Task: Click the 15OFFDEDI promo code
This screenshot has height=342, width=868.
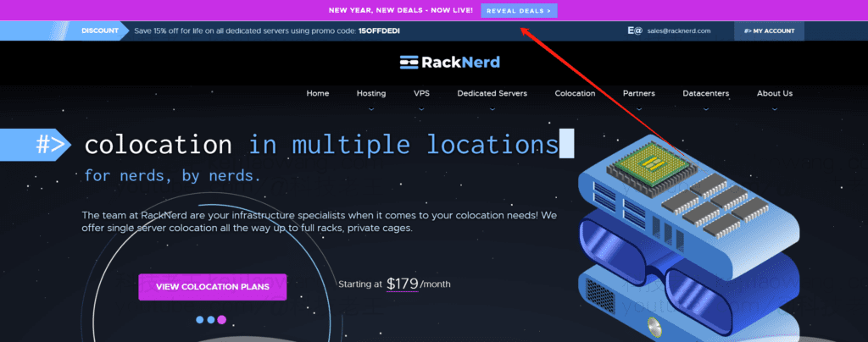Action: [x=379, y=31]
